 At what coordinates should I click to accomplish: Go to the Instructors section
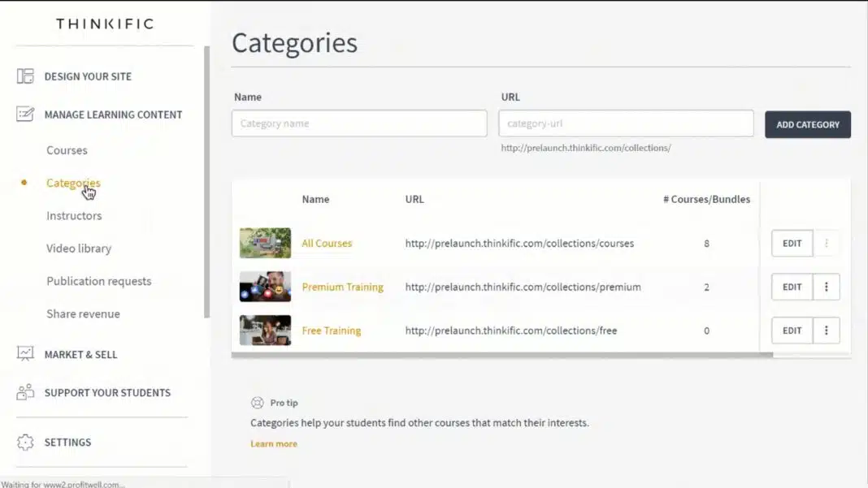click(74, 216)
